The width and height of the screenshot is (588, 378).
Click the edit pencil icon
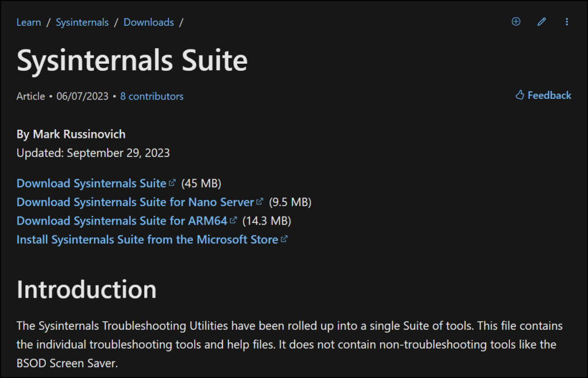point(541,22)
